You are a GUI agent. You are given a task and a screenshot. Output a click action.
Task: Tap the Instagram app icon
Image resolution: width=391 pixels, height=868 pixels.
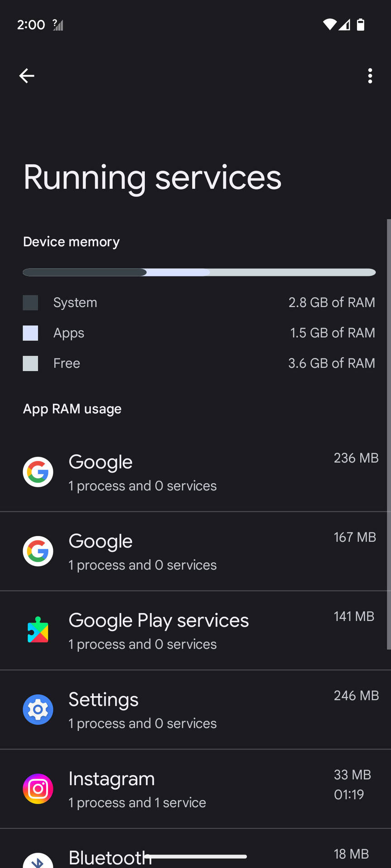point(38,788)
